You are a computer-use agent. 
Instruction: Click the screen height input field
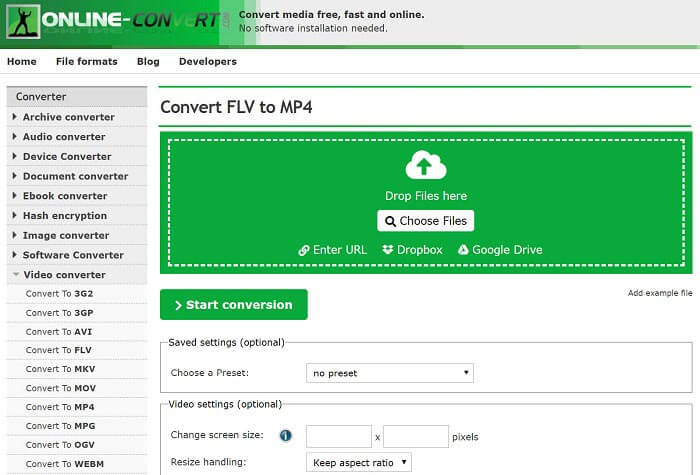415,436
